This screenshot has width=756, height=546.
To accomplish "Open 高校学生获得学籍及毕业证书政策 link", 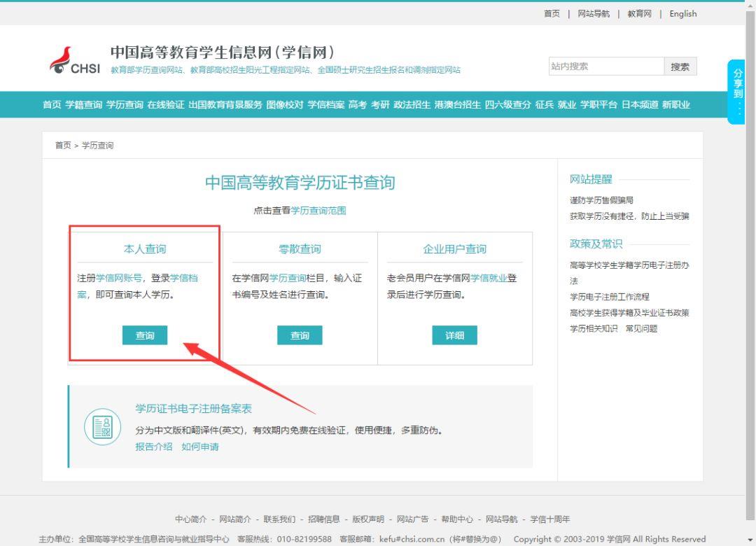I will click(629, 313).
